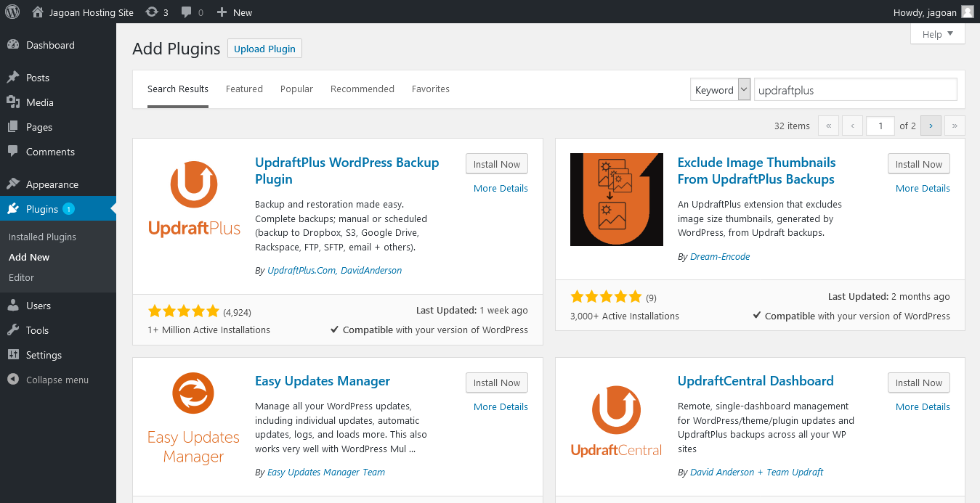Expand the Help panel dropdown

coord(937,34)
